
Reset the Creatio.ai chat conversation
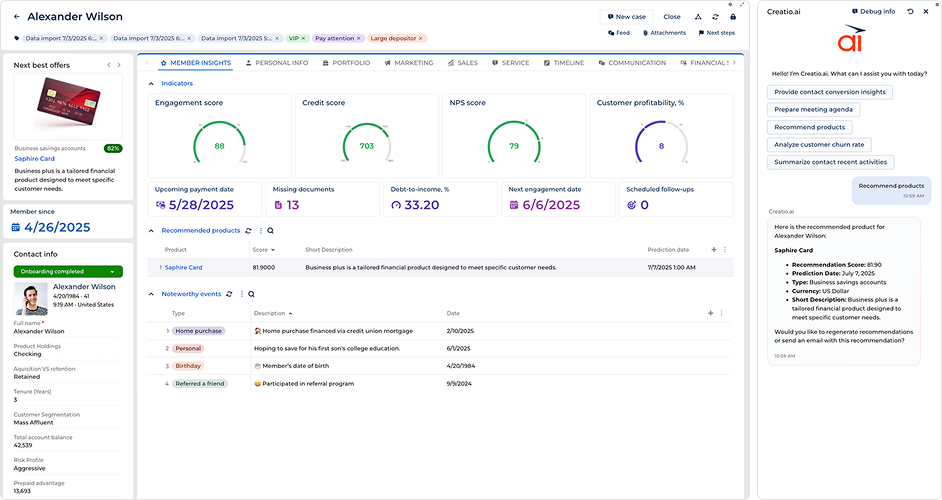[x=910, y=11]
